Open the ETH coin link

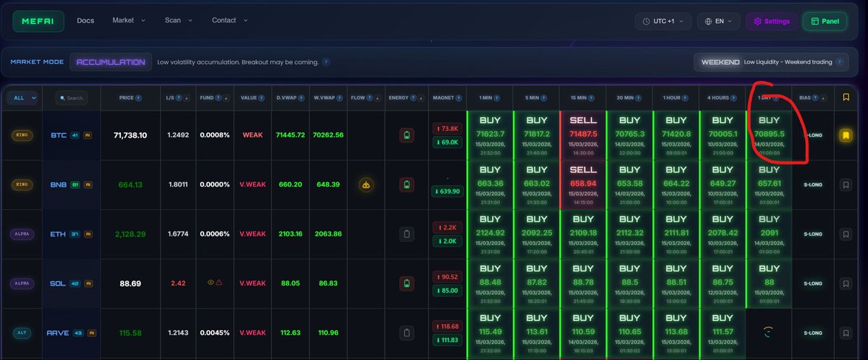pos(59,234)
